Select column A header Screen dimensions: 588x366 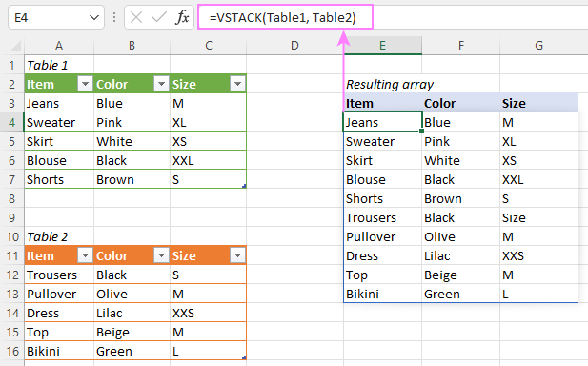pos(59,46)
